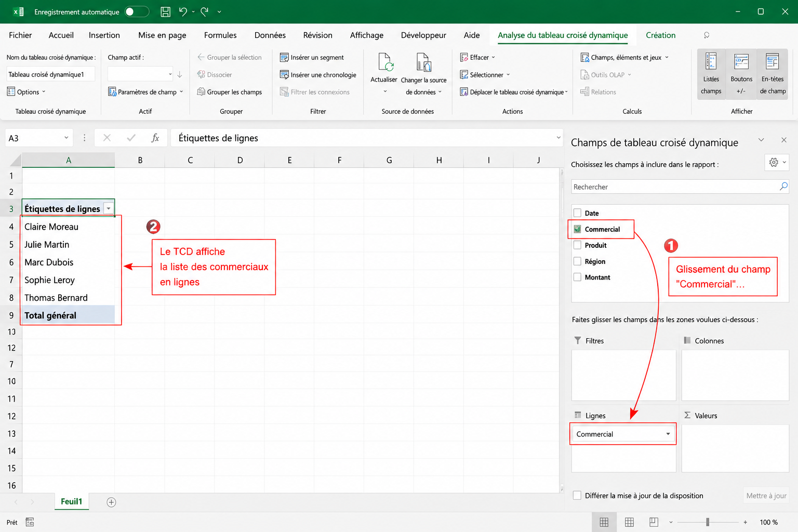This screenshot has height=532, width=798.
Task: Toggle Enregistrement automatique switch
Action: pos(137,11)
